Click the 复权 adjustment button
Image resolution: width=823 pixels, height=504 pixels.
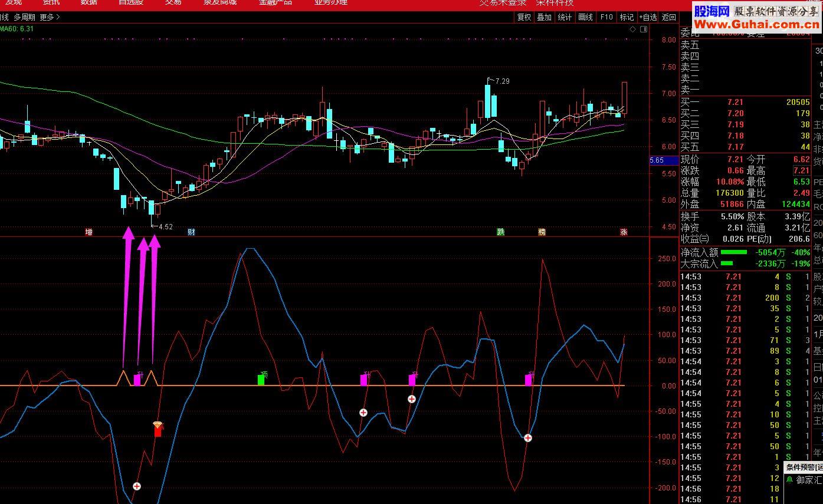524,17
